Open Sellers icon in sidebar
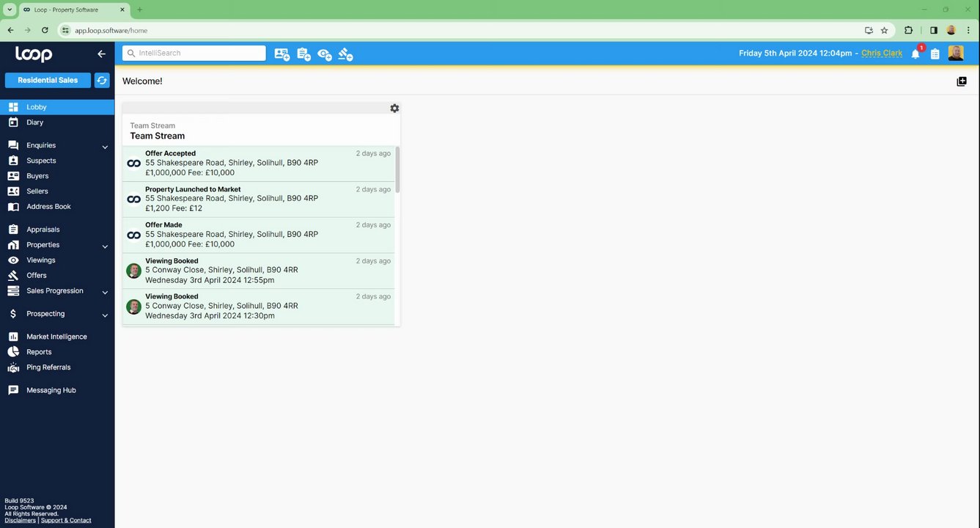The image size is (980, 528). [x=13, y=191]
